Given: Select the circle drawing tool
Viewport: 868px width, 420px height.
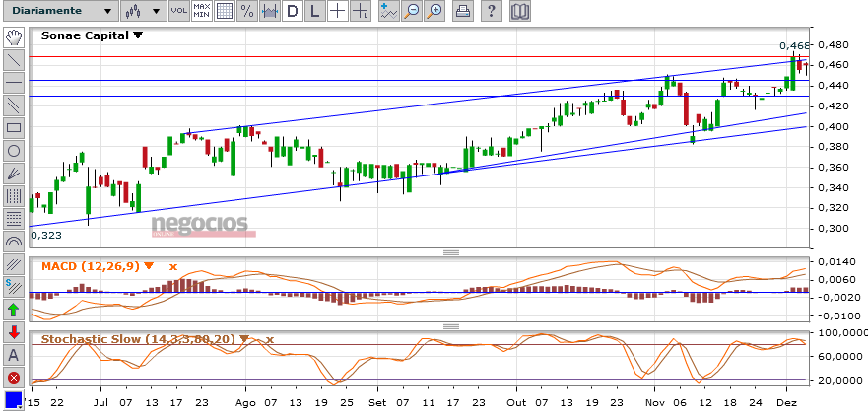Looking at the screenshot, I should point(14,151).
